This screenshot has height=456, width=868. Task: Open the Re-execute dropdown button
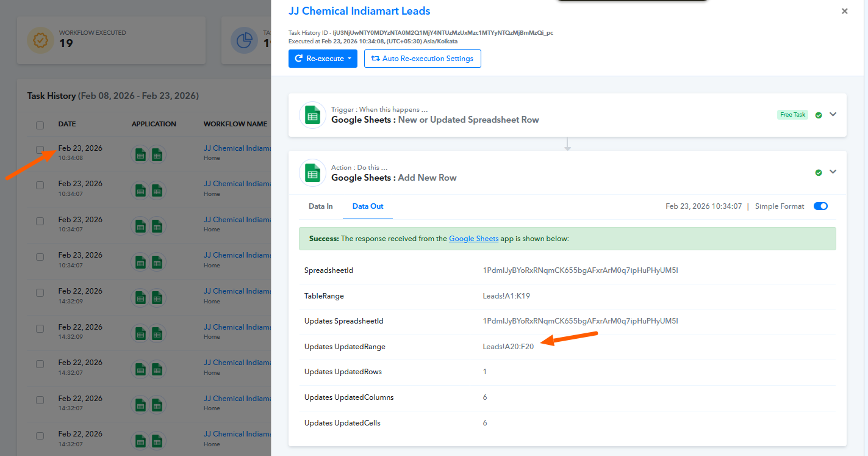[323, 59]
